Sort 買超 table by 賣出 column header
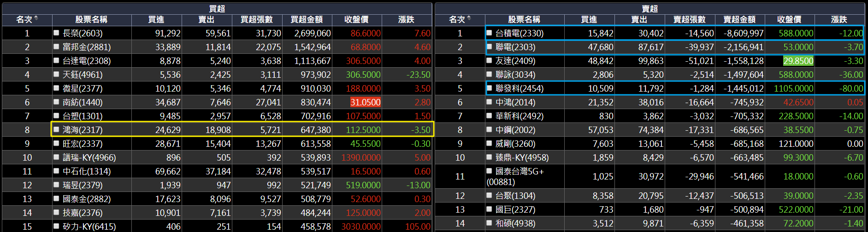 [206, 19]
